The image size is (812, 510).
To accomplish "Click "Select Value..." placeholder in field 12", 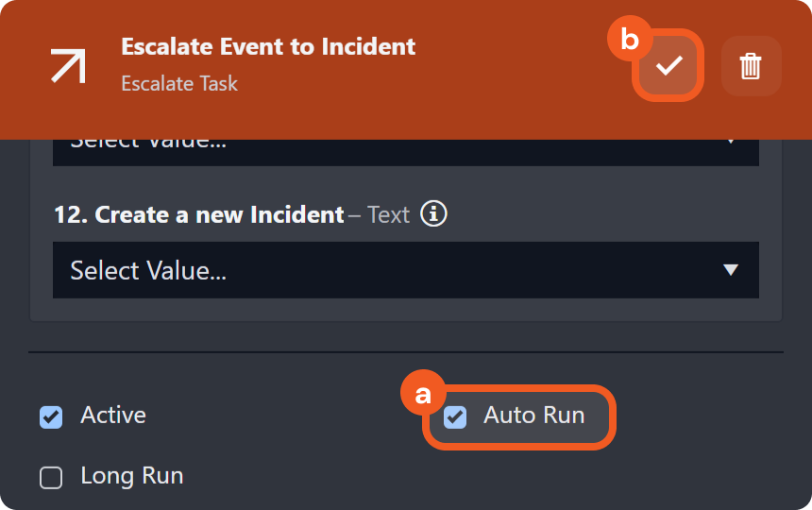I will tap(148, 271).
